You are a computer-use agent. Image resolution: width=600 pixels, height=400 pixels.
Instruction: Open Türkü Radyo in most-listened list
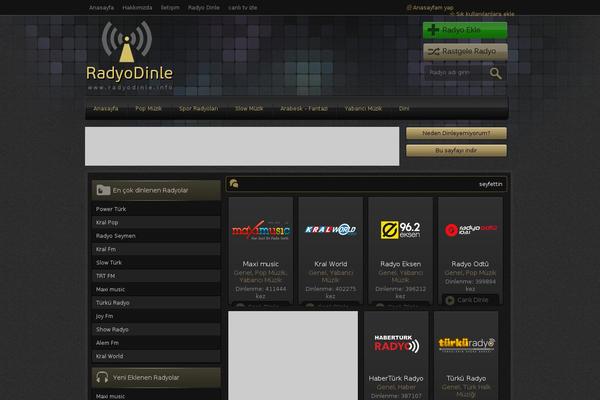pos(156,303)
